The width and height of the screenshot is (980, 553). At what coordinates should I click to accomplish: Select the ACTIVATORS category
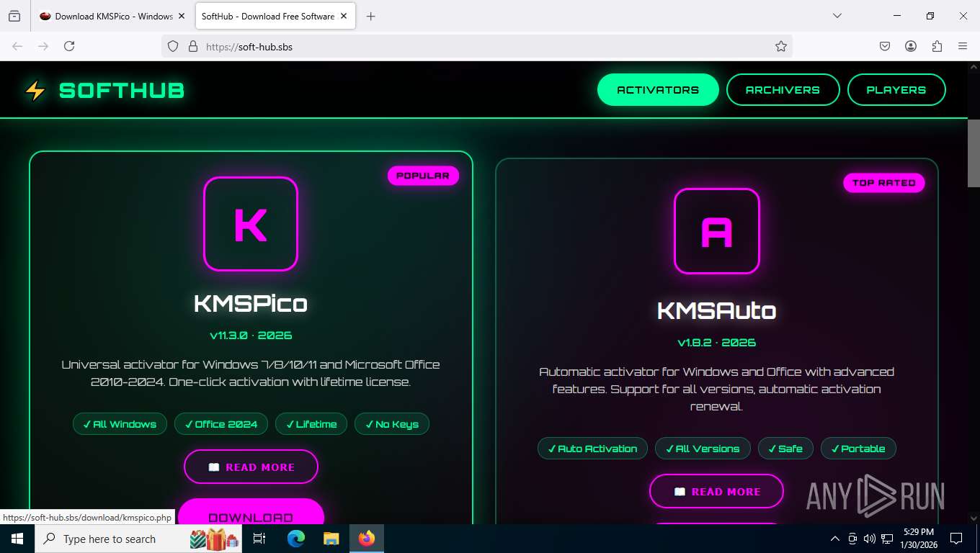point(658,90)
